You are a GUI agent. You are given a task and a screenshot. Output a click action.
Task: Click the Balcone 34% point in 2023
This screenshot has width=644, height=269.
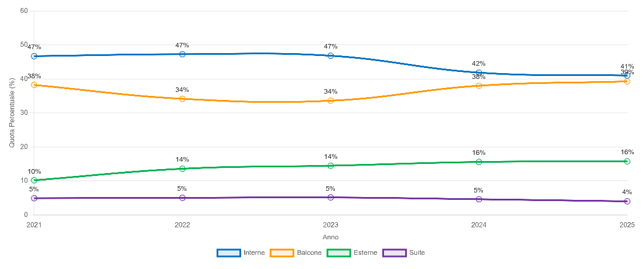pyautogui.click(x=331, y=101)
